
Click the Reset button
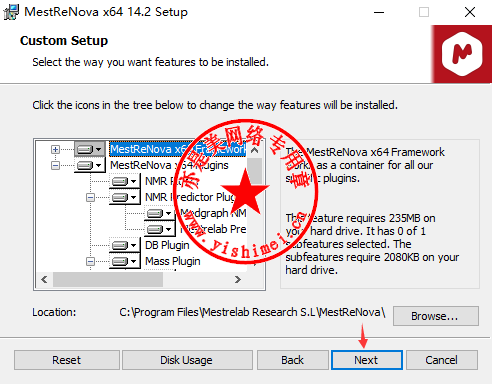point(67,360)
